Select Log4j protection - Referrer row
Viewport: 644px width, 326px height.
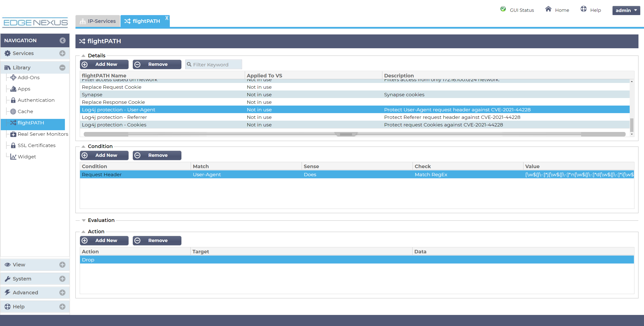click(x=355, y=117)
